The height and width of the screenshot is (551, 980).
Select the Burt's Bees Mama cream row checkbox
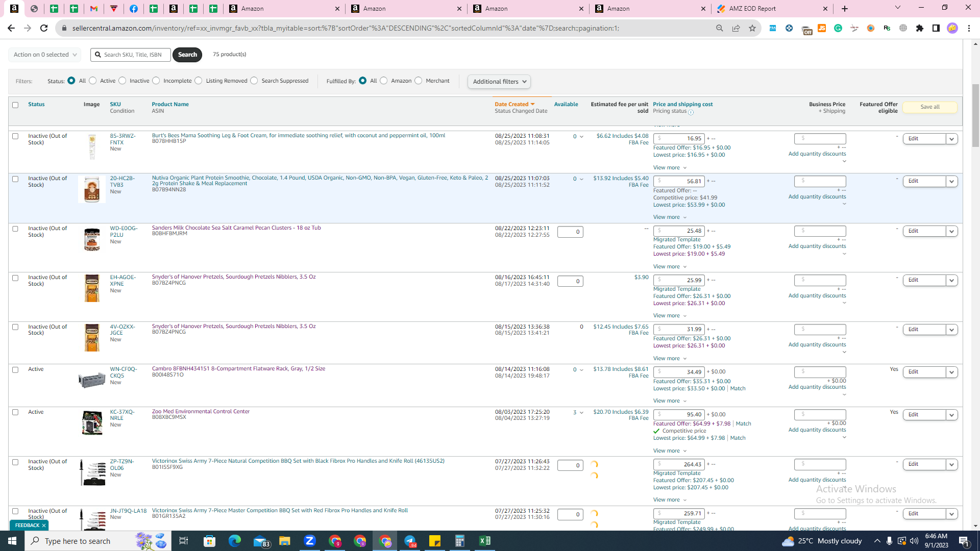15,136
